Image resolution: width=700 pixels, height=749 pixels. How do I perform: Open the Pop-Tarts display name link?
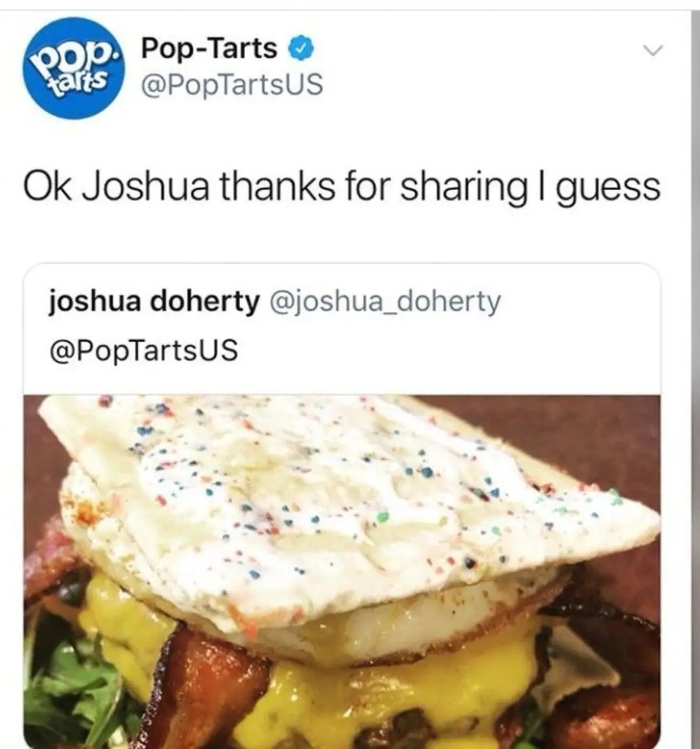tap(210, 48)
